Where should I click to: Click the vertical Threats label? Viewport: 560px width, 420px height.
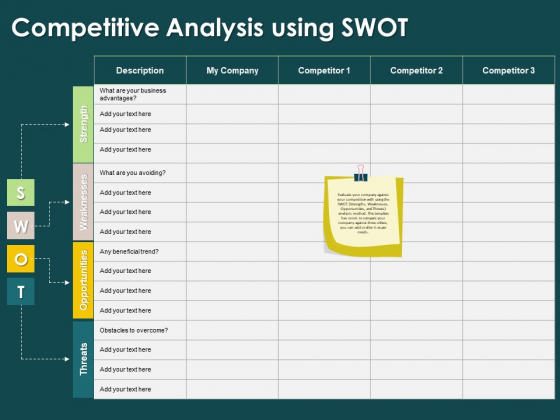[x=83, y=359]
